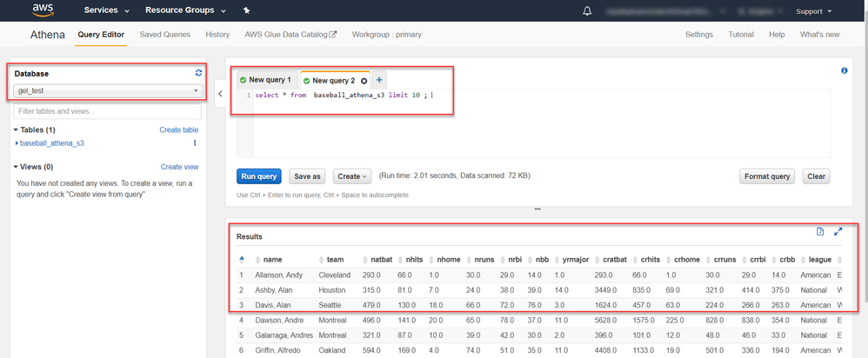
Task: Switch to Saved Queries tab
Action: pos(165,35)
